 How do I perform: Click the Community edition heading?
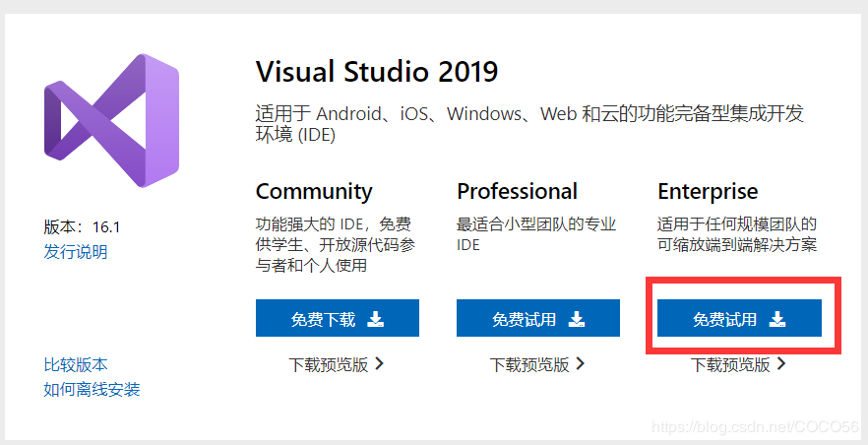click(x=314, y=192)
